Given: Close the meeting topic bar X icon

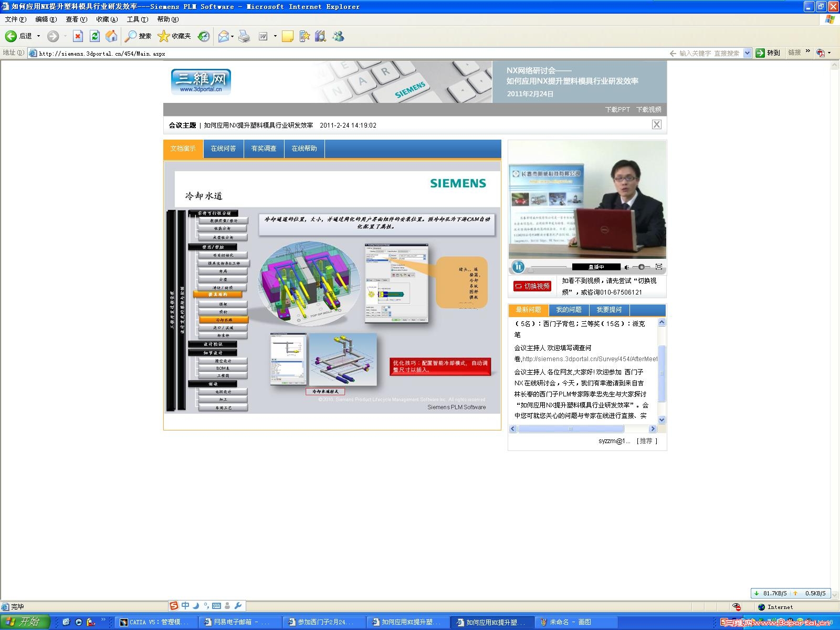Looking at the screenshot, I should coord(657,124).
